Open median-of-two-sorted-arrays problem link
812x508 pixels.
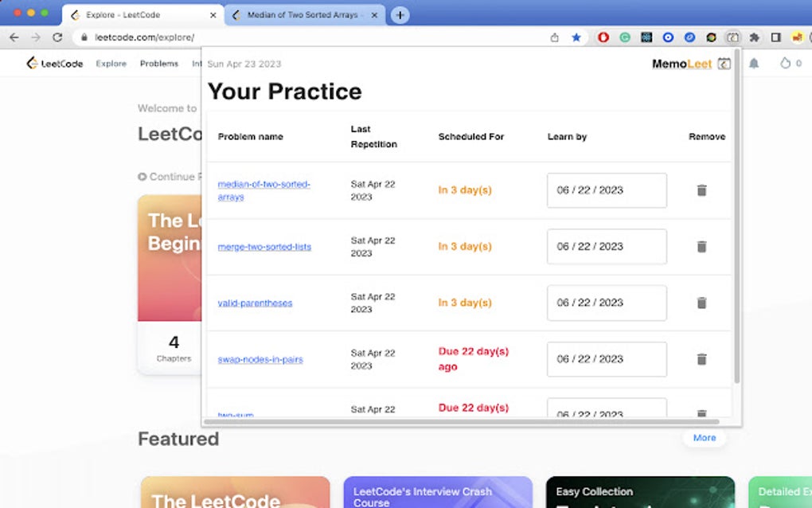264,190
